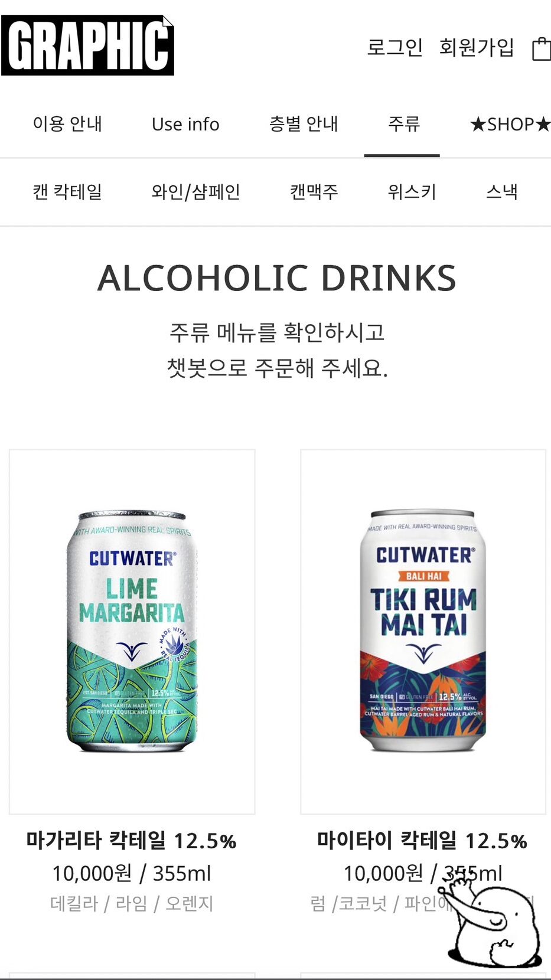Select the Use info menu item
This screenshot has width=551, height=980.
pos(185,124)
